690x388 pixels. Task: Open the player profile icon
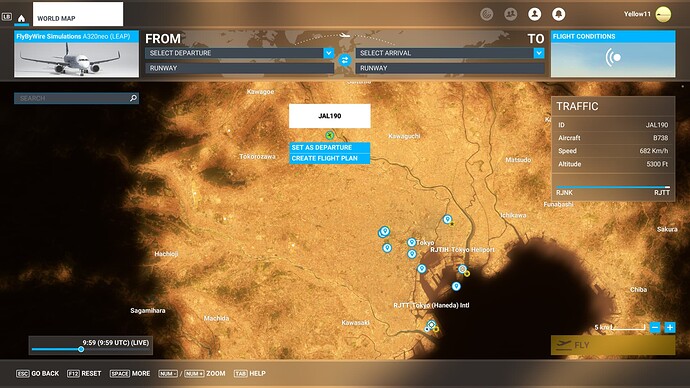click(x=535, y=15)
